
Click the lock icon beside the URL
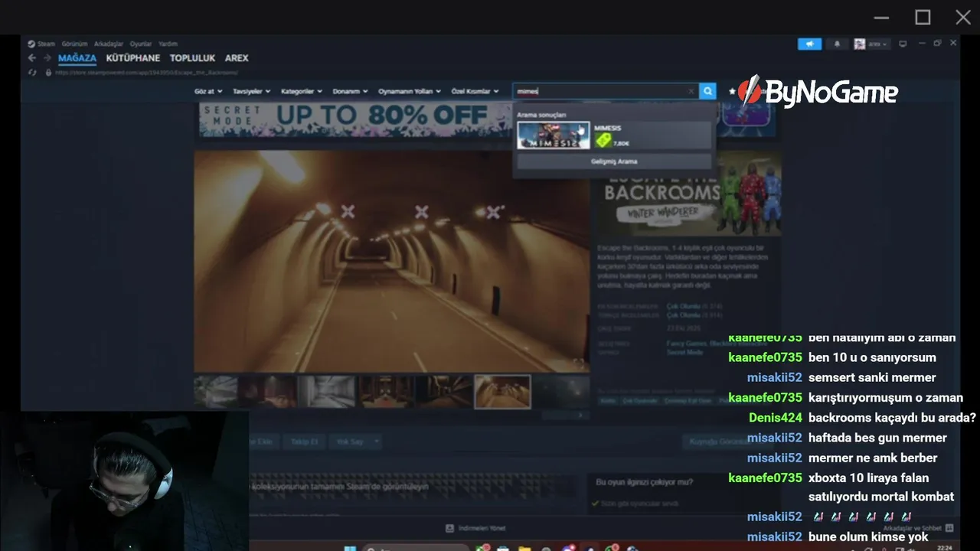(x=48, y=73)
